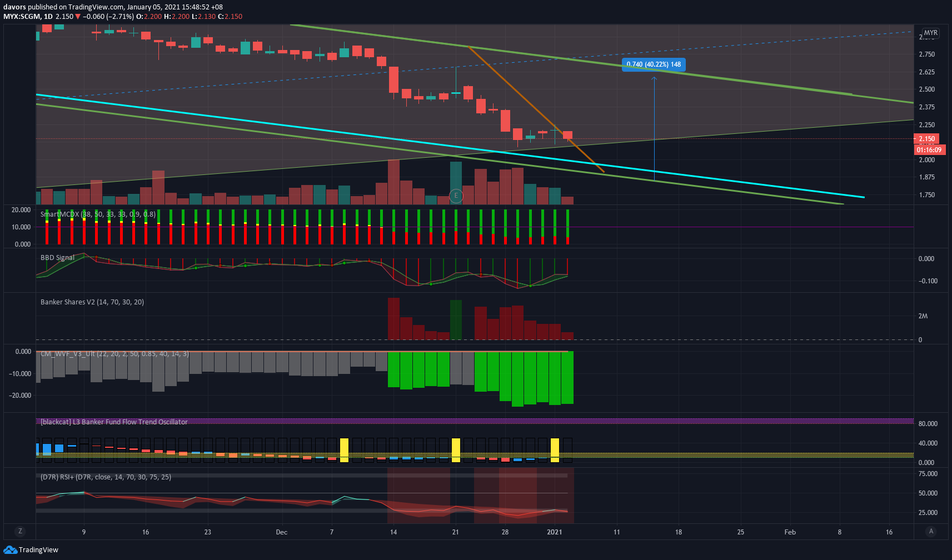Click the 2.500 price axis label
This screenshot has width=952, height=560.
pyautogui.click(x=927, y=89)
